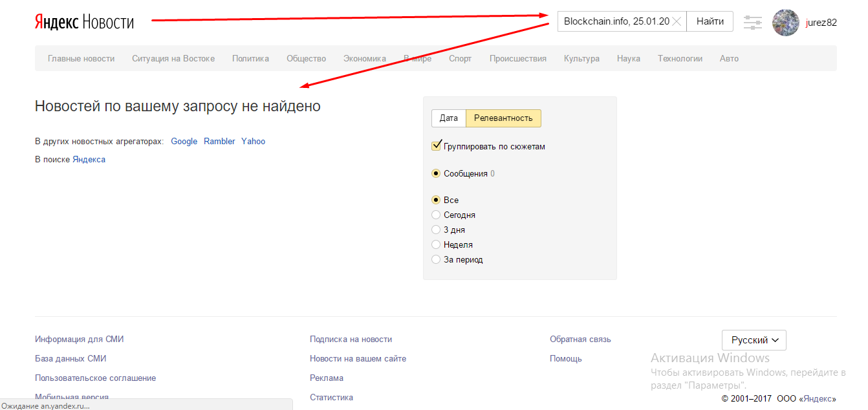Choose the Неделя time filter

click(x=436, y=244)
